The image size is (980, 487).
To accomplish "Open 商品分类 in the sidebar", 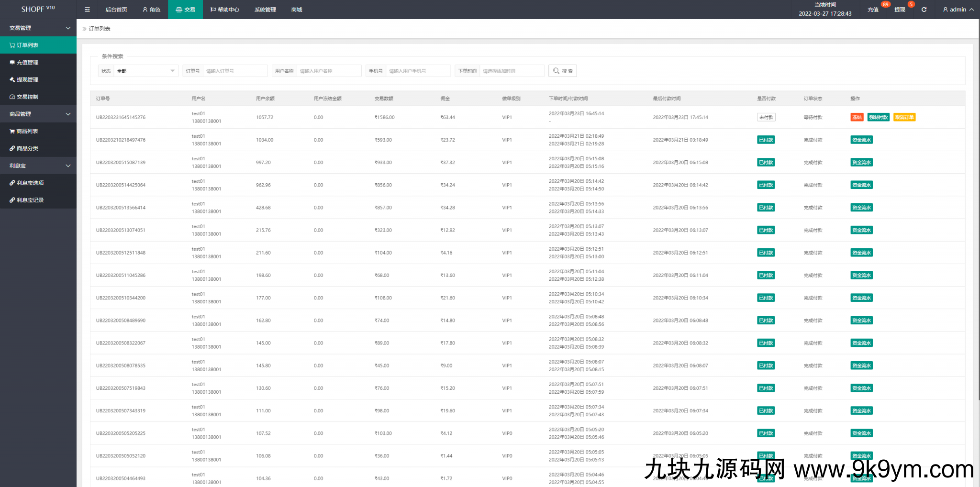I will [x=27, y=148].
